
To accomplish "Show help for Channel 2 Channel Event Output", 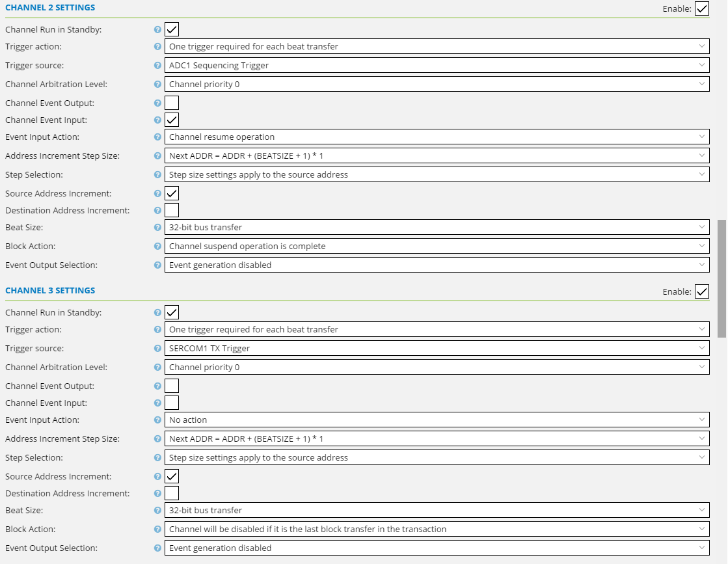I will [x=157, y=103].
